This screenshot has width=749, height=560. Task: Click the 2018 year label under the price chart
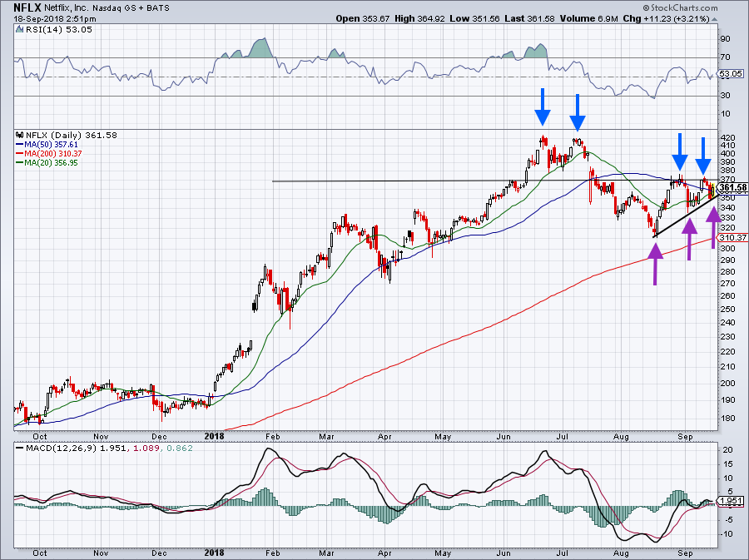tap(214, 436)
